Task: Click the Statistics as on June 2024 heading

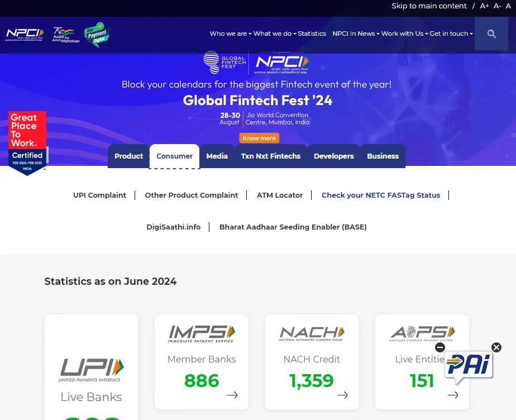Action: (111, 281)
